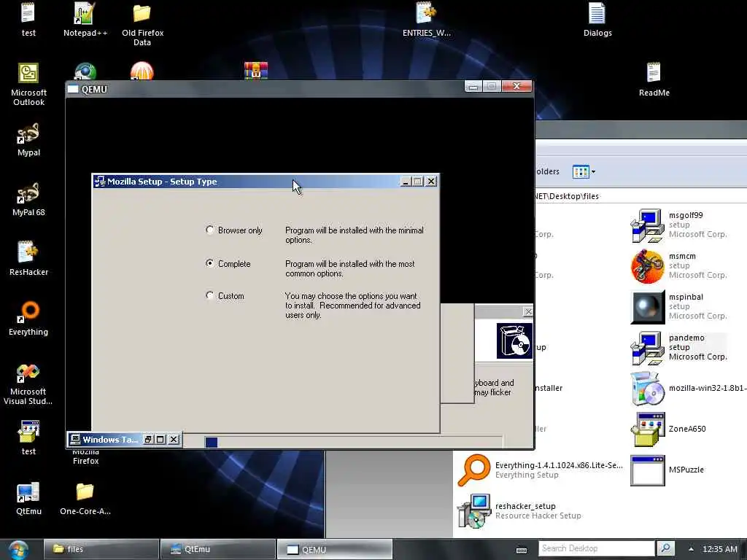Select the msgolf99 setup file

click(679, 225)
